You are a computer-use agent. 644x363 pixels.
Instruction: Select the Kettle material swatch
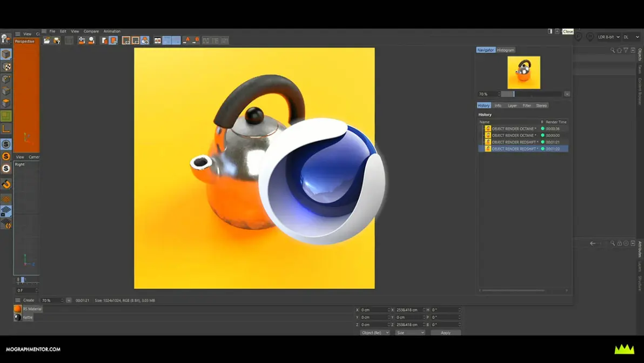click(x=18, y=318)
